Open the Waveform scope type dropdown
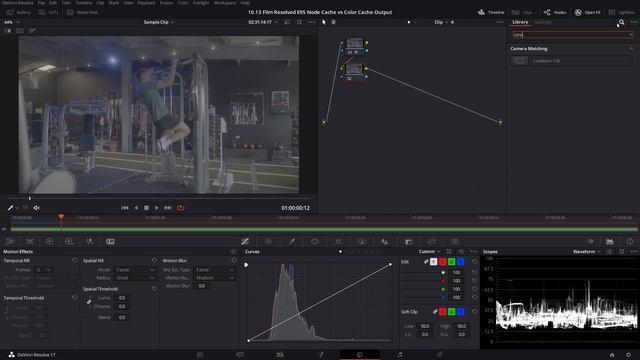 pyautogui.click(x=587, y=251)
